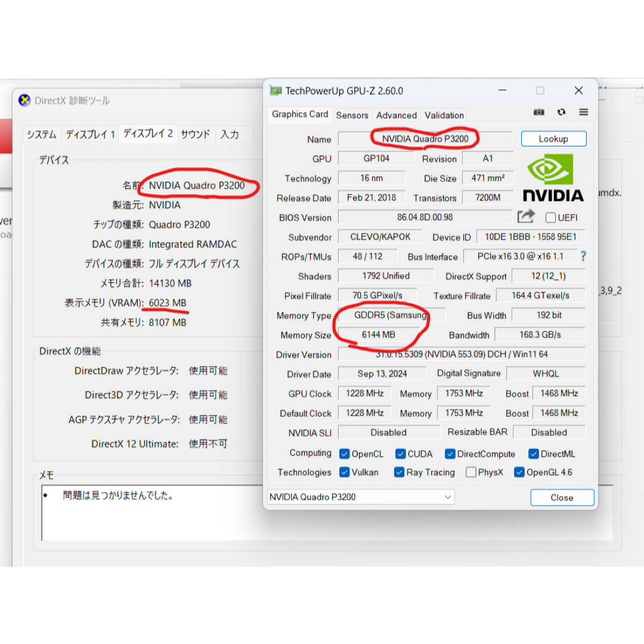Screen dimensions: 644x644
Task: Toggle the DirectML checkbox
Action: [533, 454]
